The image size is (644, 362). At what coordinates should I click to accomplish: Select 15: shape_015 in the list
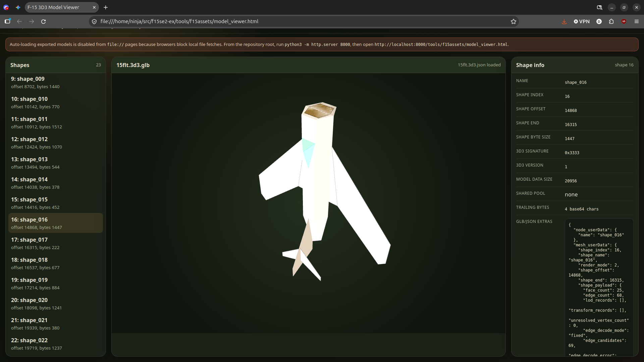coord(56,203)
